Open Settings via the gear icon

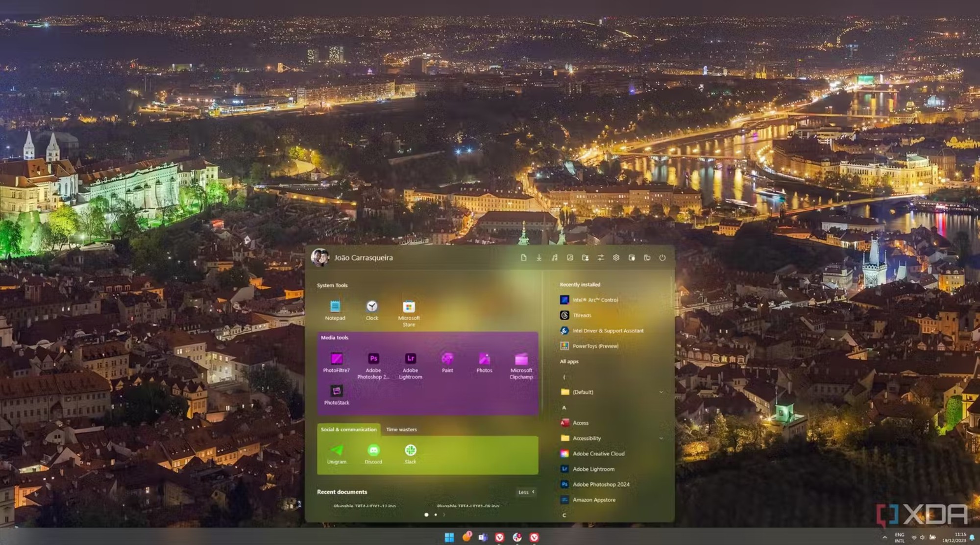click(x=616, y=257)
